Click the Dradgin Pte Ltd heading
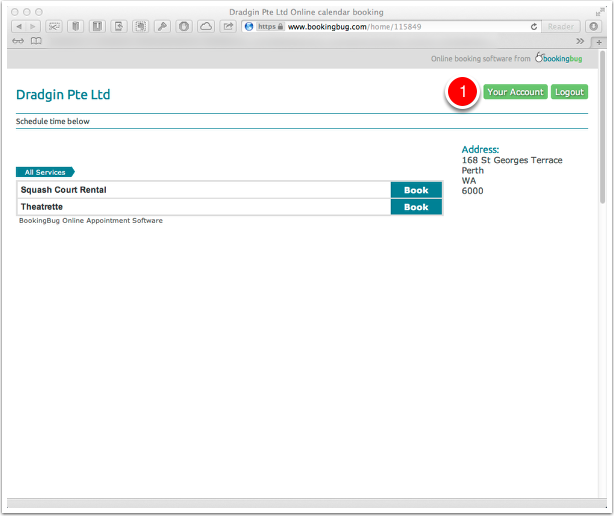This screenshot has width=614, height=516. [63, 95]
